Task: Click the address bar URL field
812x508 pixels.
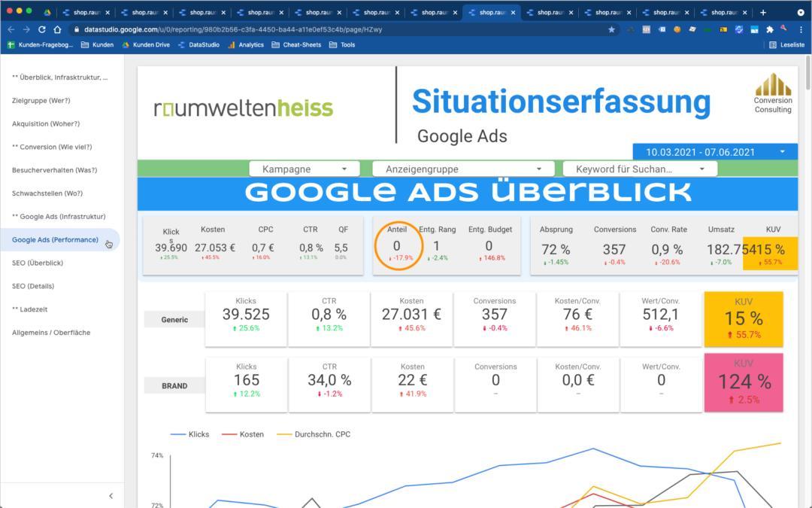Action: pos(338,29)
